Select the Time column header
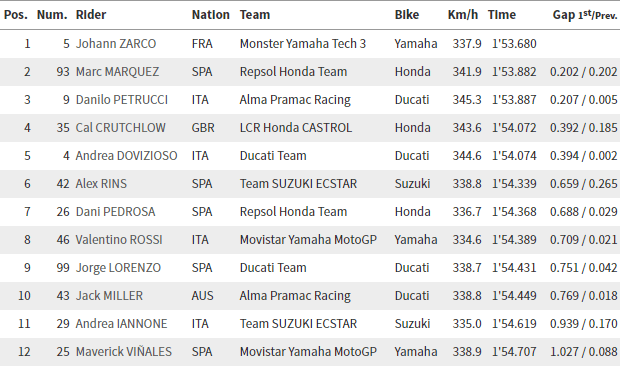The width and height of the screenshot is (620, 366). click(502, 15)
